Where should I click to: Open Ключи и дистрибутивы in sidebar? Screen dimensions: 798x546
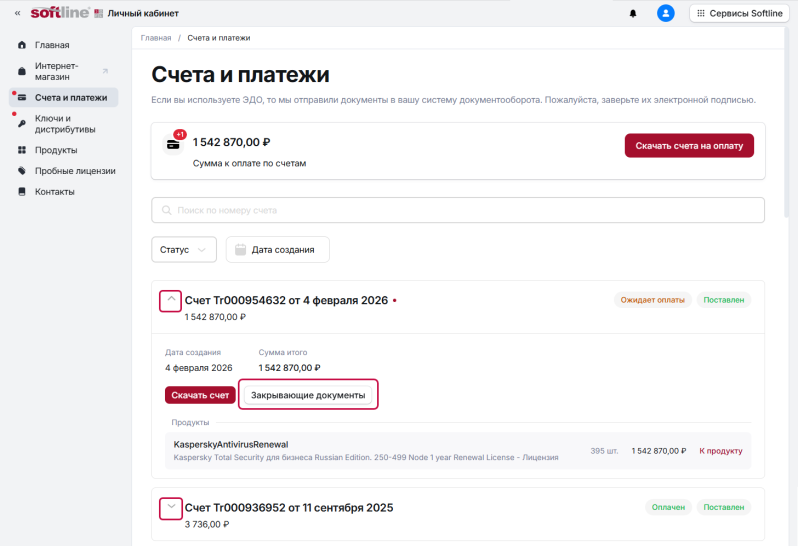tap(64, 123)
